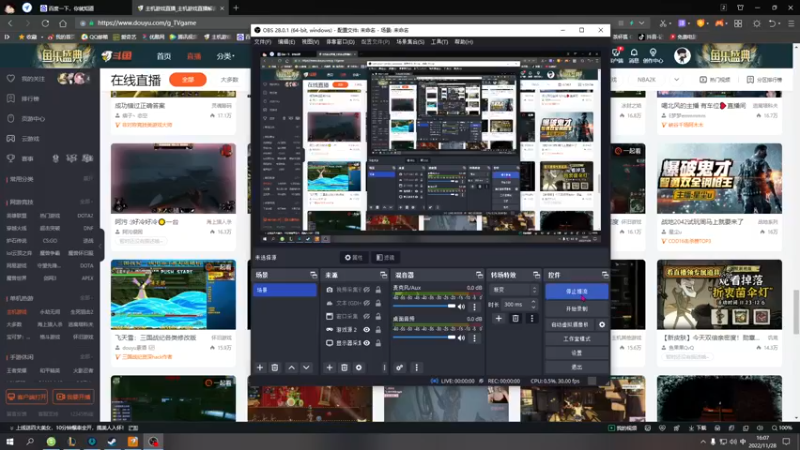Hide the 显示器采集 source
Viewport: 800px width, 450px height.
[x=366, y=343]
